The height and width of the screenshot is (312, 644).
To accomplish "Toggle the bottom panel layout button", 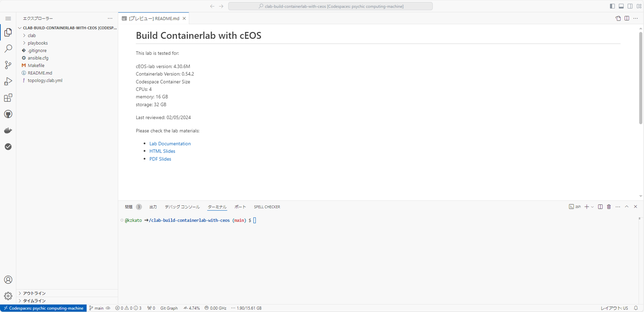I will pos(621,6).
